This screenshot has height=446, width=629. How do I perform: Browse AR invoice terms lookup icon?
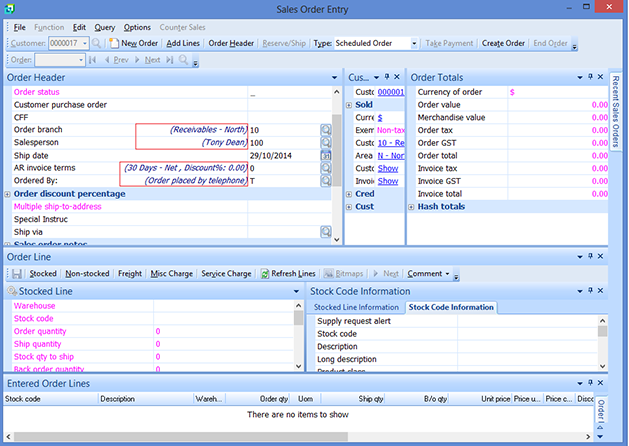point(326,168)
